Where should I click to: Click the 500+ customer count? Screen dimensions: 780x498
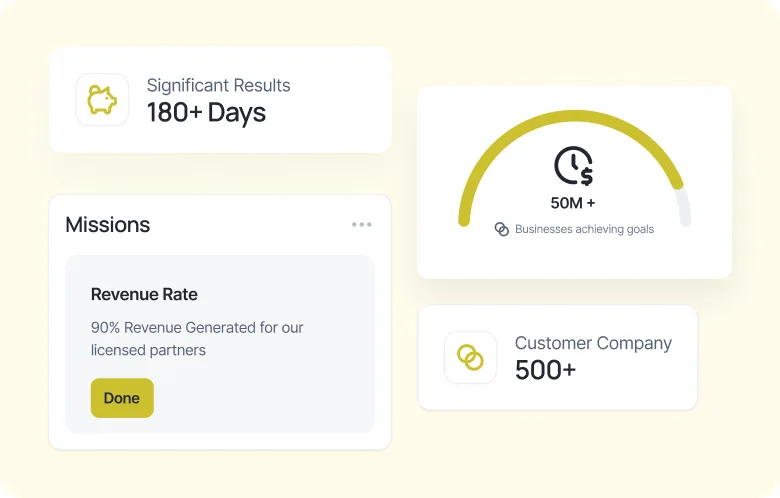(545, 370)
